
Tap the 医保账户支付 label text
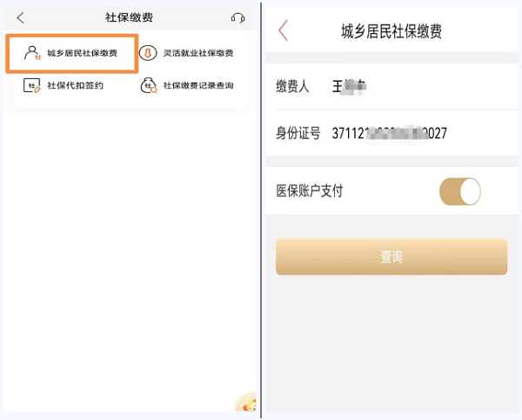click(311, 191)
